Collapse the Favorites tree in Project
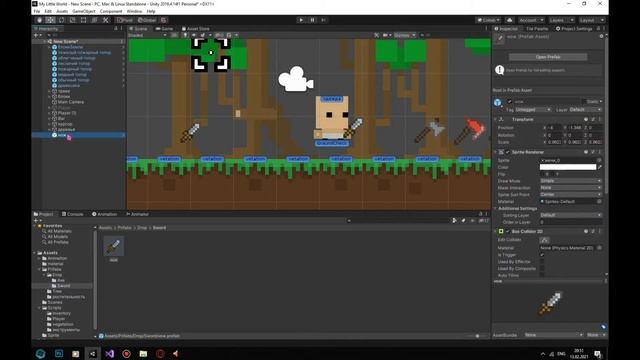 click(x=35, y=226)
